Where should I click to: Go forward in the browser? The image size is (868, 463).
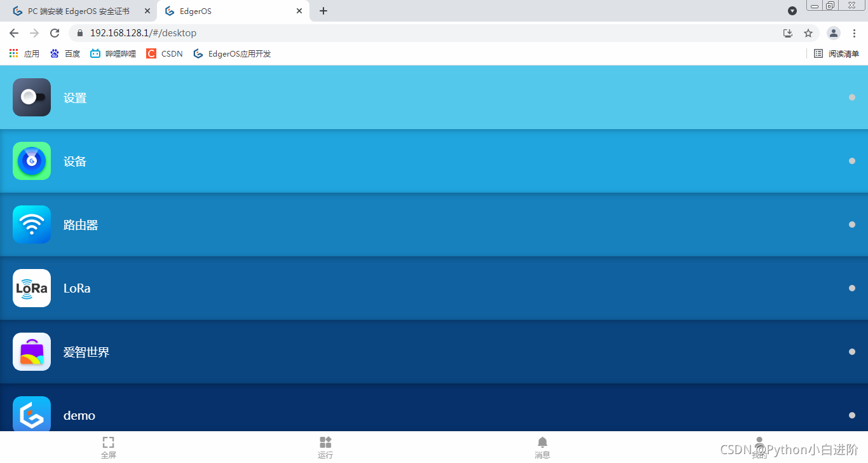click(34, 33)
